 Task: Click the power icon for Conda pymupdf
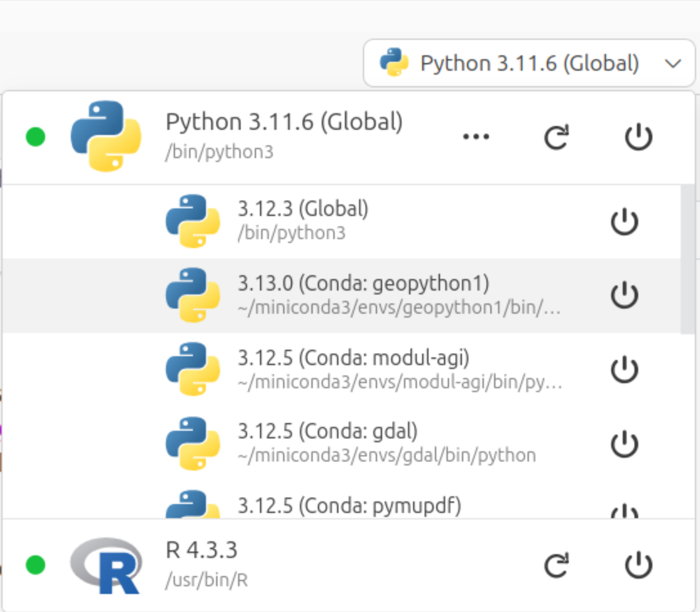tap(623, 512)
